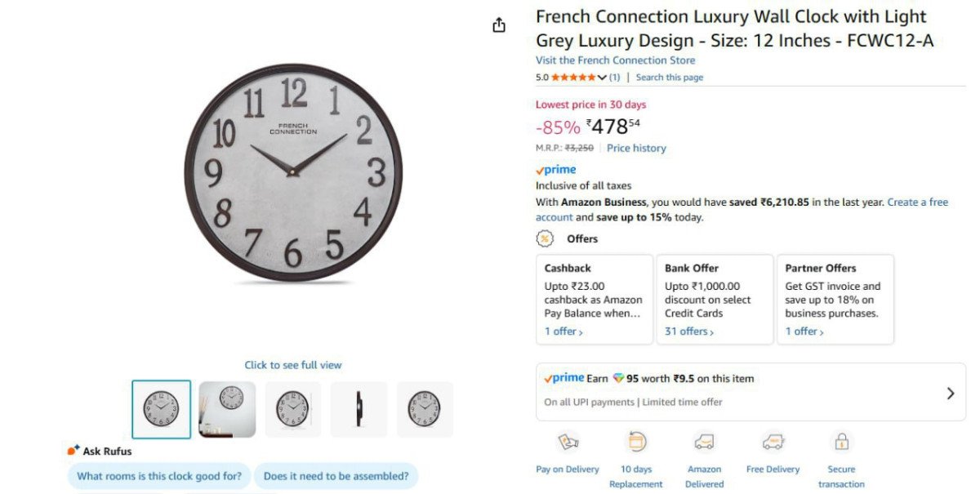The width and height of the screenshot is (980, 494).
Task: Select the side-view clock thumbnail
Action: tap(359, 409)
